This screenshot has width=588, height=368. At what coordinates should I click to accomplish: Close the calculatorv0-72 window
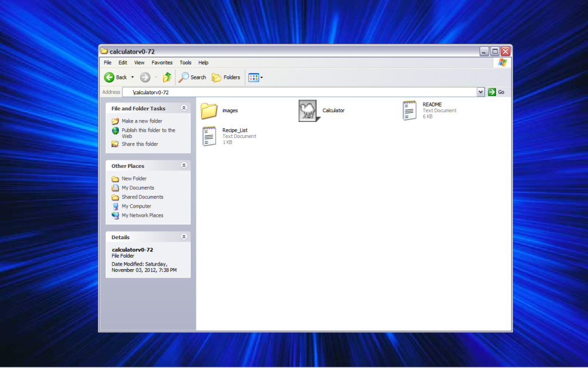click(x=505, y=51)
